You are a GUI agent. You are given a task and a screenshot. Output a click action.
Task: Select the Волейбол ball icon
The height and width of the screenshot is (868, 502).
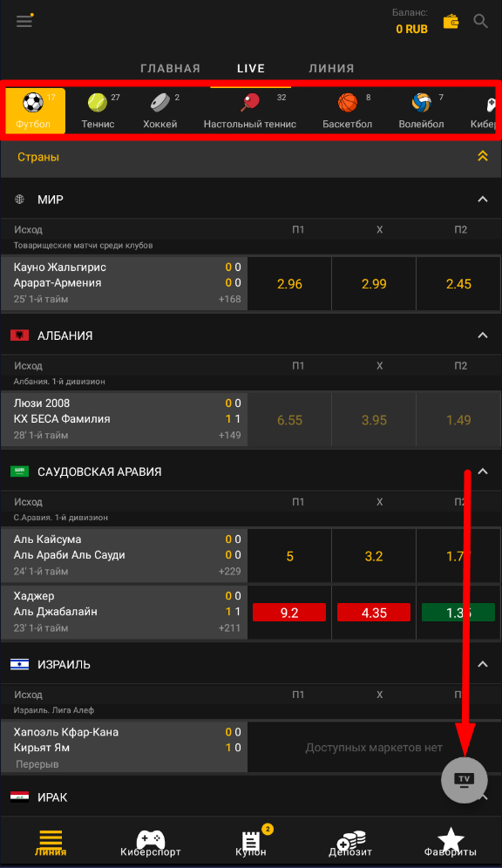(421, 103)
